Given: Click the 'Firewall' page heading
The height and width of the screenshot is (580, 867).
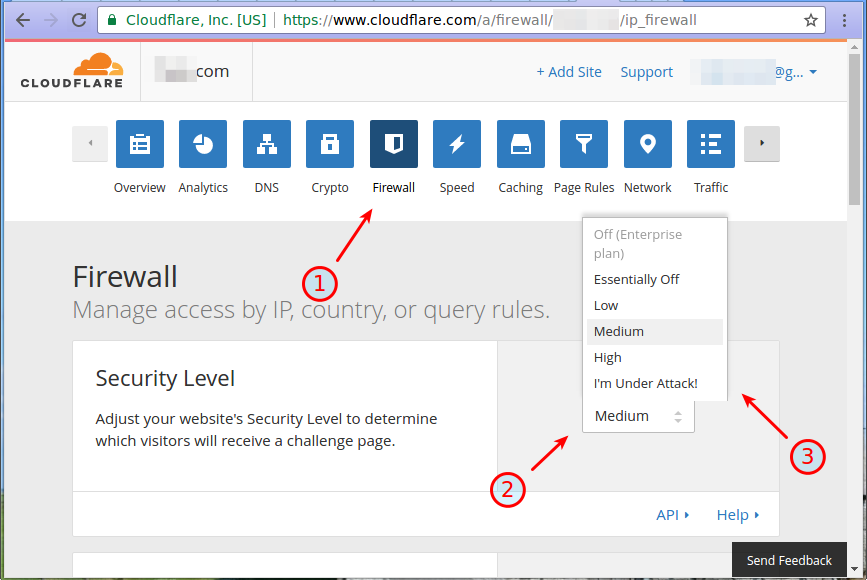Looking at the screenshot, I should coord(125,276).
